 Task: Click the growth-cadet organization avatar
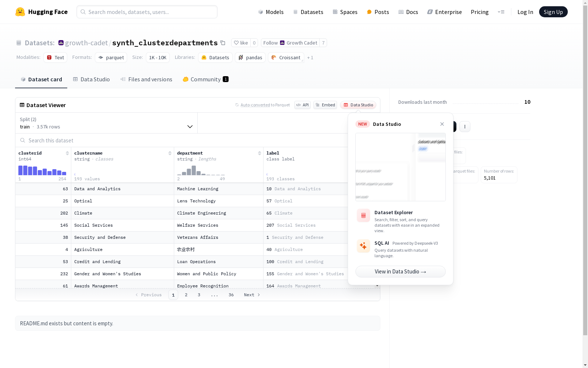(x=61, y=43)
